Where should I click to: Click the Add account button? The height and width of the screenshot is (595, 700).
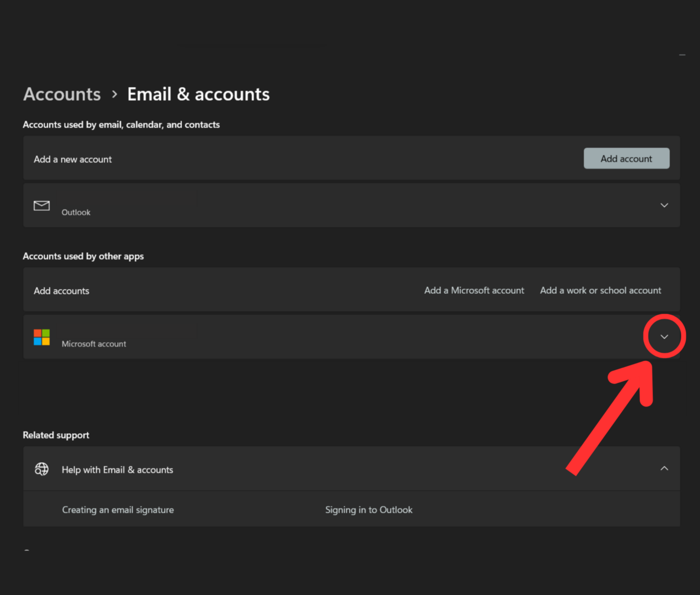(x=626, y=158)
